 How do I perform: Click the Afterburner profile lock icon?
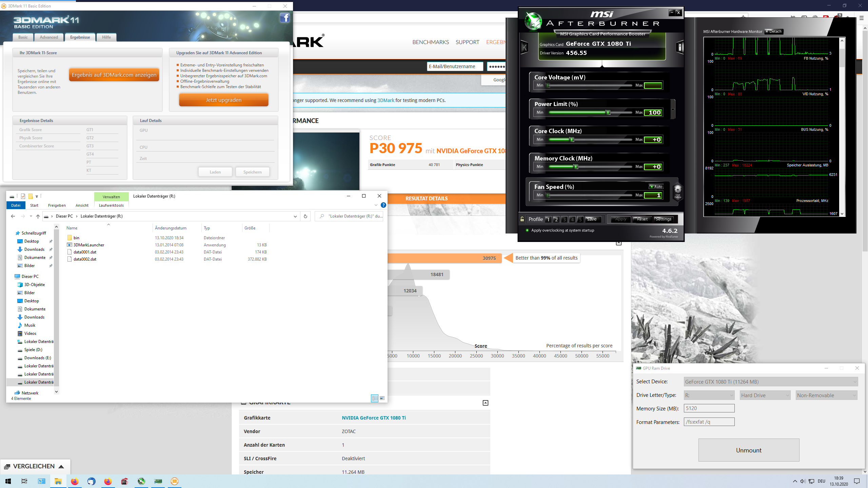(x=522, y=219)
